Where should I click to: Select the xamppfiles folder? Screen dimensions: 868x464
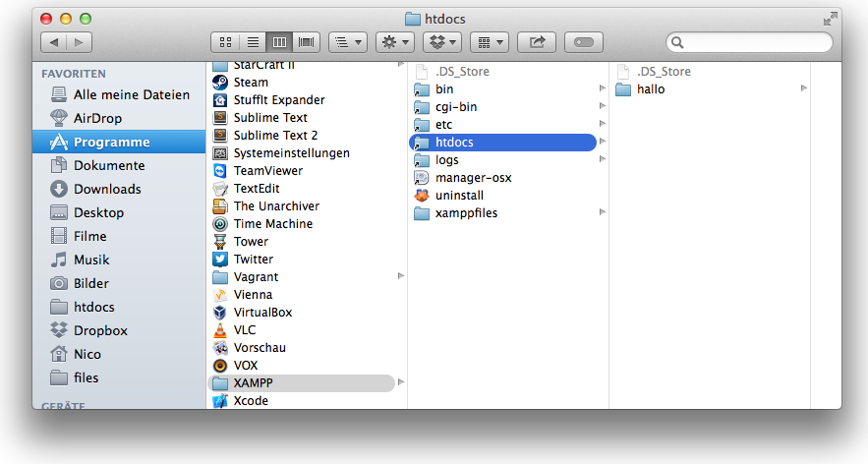click(466, 213)
